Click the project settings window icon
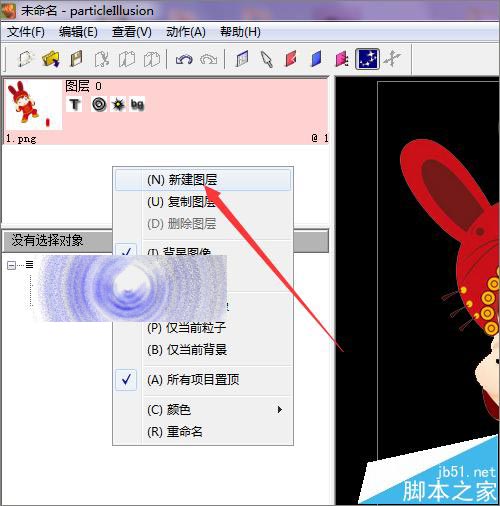 coord(242,59)
